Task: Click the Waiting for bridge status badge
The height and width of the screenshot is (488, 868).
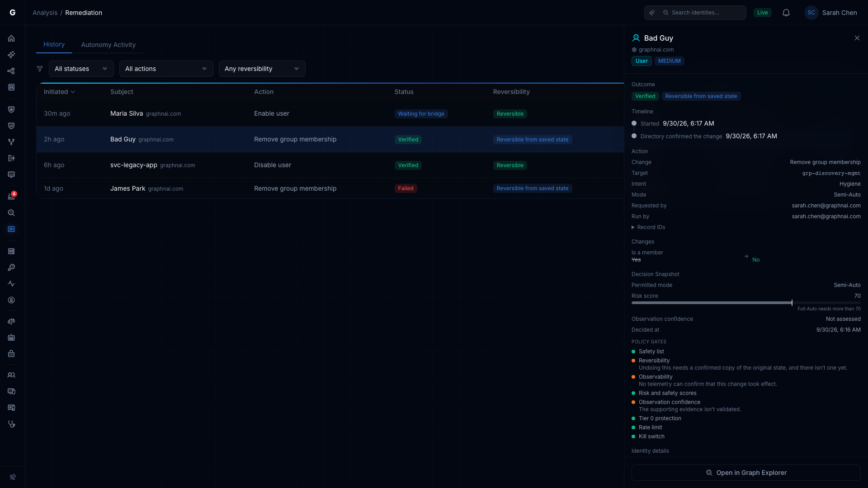Action: [421, 114]
